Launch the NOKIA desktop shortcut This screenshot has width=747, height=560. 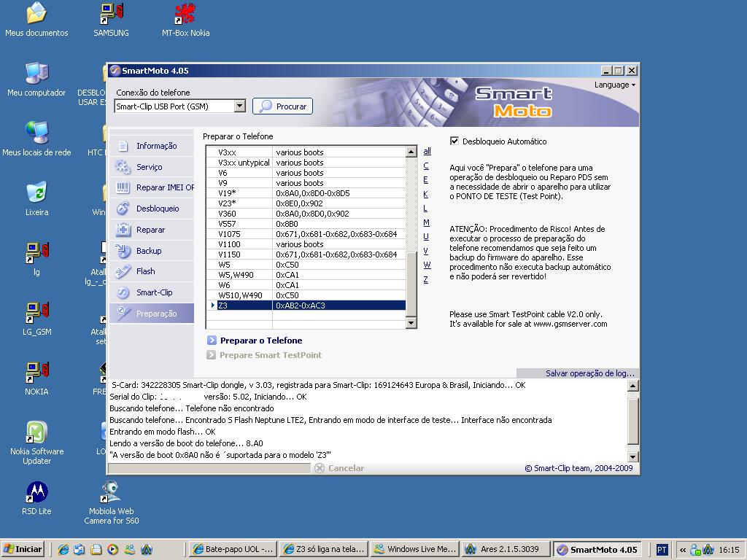point(36,378)
